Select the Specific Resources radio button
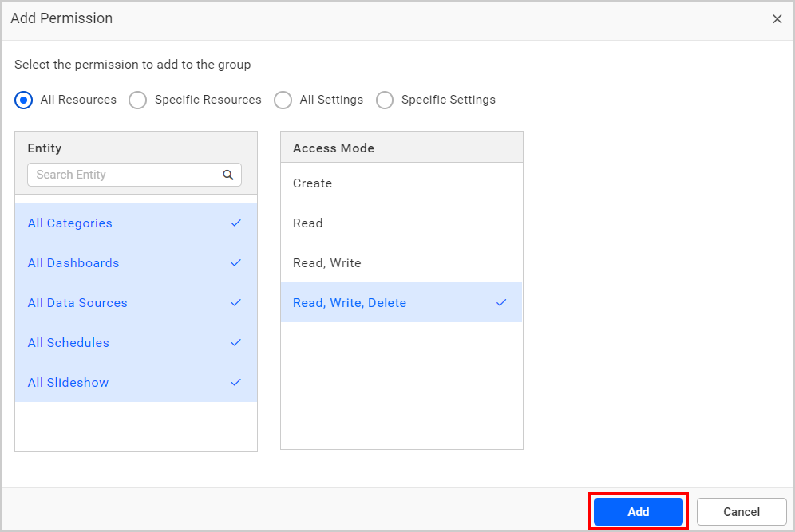Viewport: 795px width, 532px height. pos(137,100)
